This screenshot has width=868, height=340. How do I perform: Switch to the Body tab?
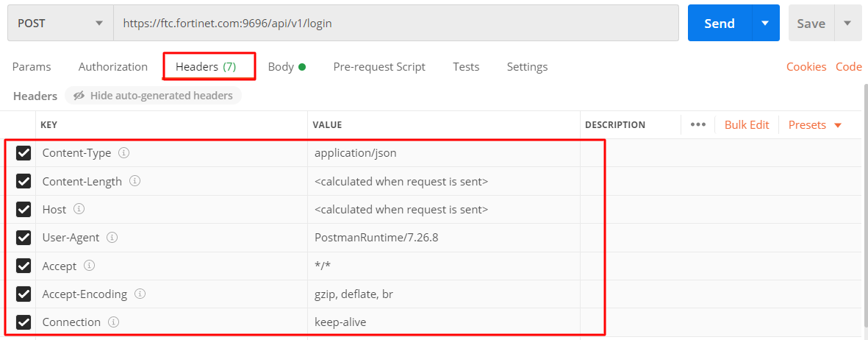point(286,66)
